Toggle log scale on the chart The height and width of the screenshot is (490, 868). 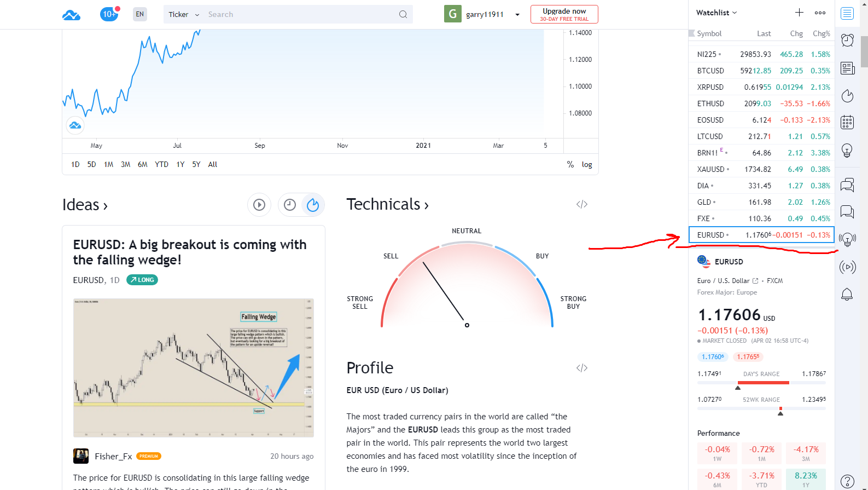coord(587,164)
